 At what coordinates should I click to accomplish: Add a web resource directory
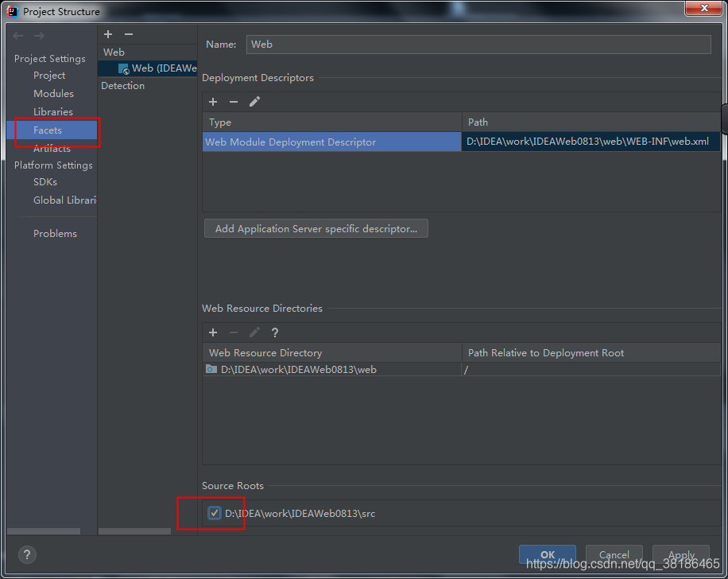coord(213,332)
